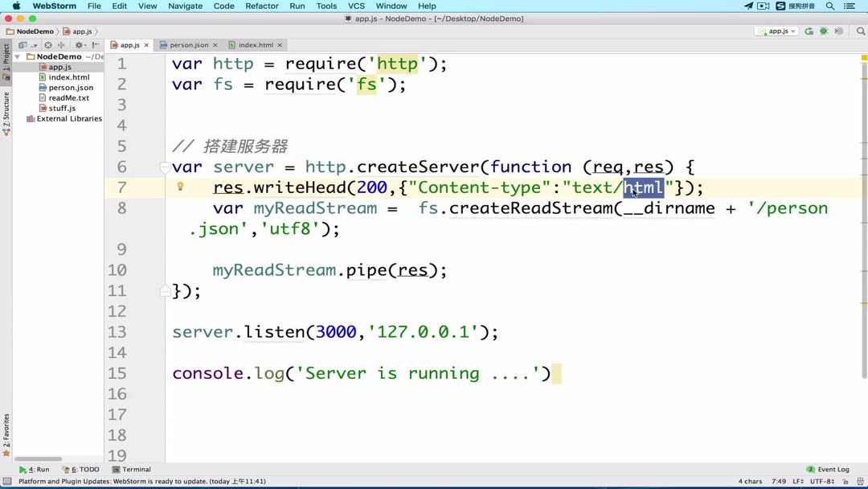Collapse the NodeDemo folder in Project tree
The height and width of the screenshot is (489, 868).
[18, 56]
